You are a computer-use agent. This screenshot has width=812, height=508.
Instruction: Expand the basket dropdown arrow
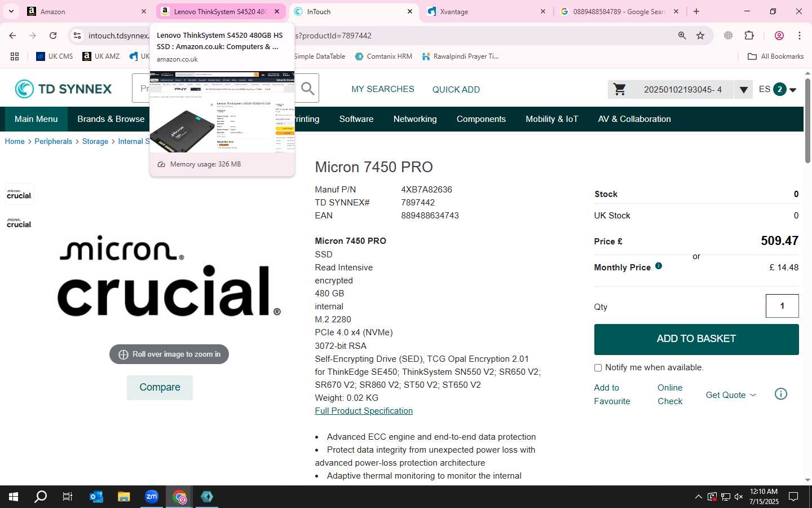coord(743,89)
